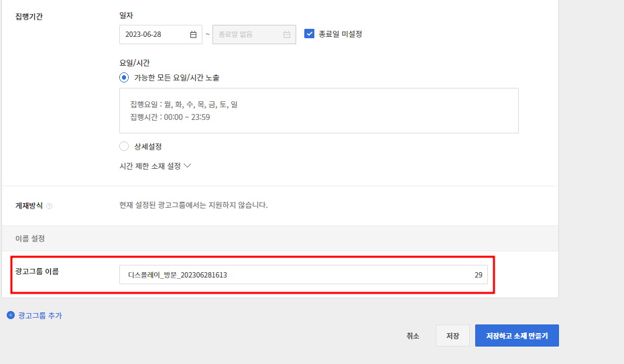The width and height of the screenshot is (624, 364).
Task: Click the help icon next to 게재방식
Action: (x=50, y=206)
